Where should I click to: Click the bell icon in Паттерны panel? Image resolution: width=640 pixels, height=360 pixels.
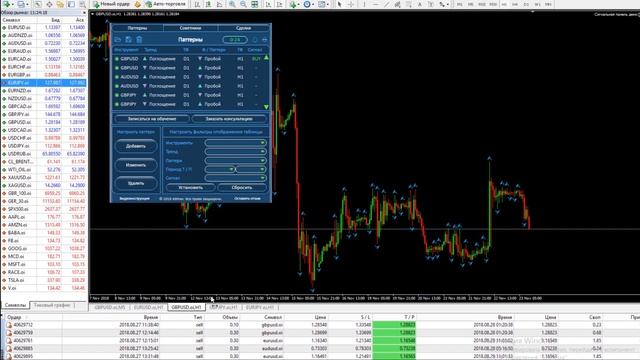tap(255, 40)
